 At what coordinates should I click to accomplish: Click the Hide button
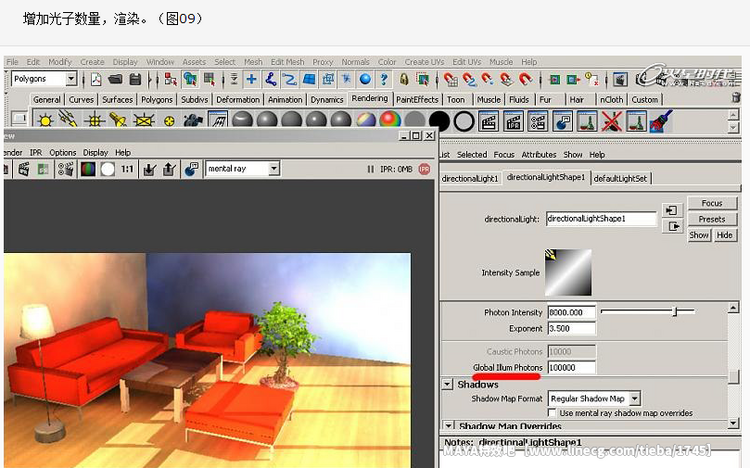pos(724,235)
